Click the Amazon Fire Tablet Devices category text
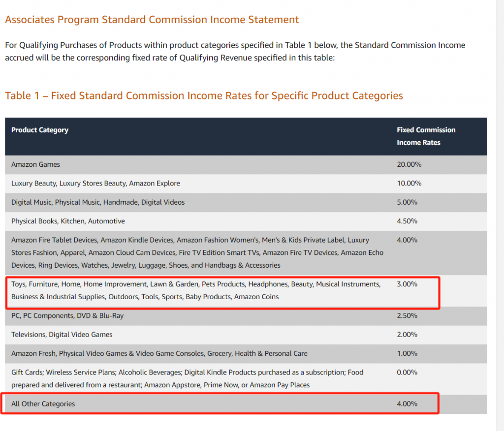Image resolution: width=504 pixels, height=431 pixels. click(x=197, y=253)
